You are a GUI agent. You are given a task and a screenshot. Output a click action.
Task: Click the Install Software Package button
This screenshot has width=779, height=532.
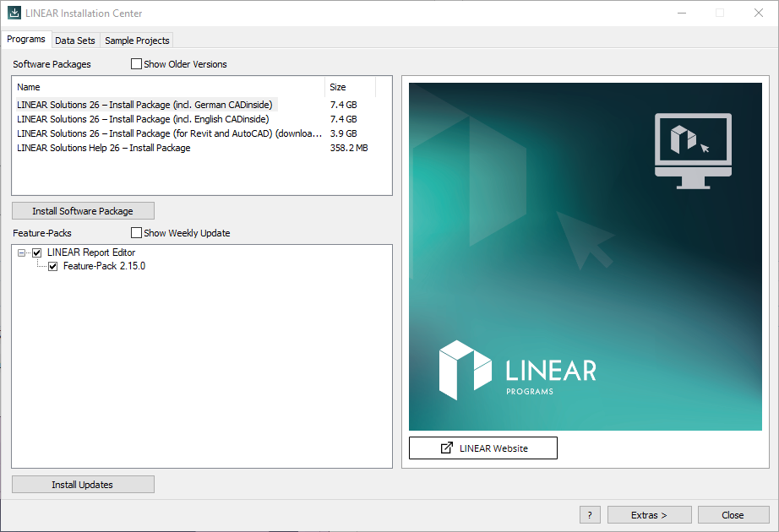coord(83,211)
